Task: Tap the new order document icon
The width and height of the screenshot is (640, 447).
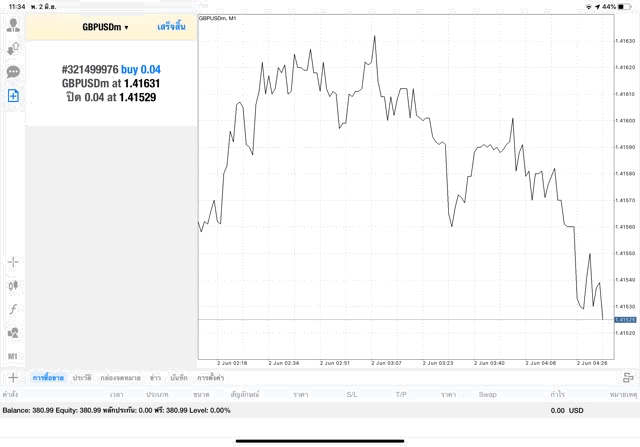Action: (x=13, y=96)
